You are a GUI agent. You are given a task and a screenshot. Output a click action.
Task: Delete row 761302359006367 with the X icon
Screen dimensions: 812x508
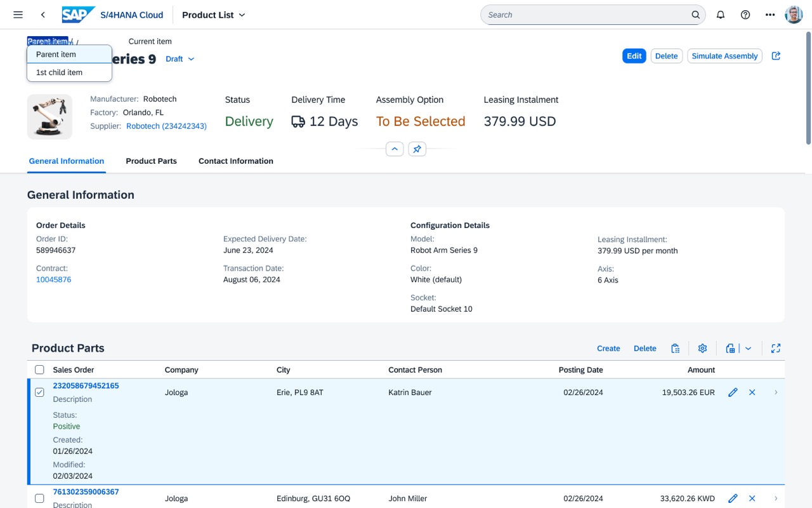(x=752, y=498)
